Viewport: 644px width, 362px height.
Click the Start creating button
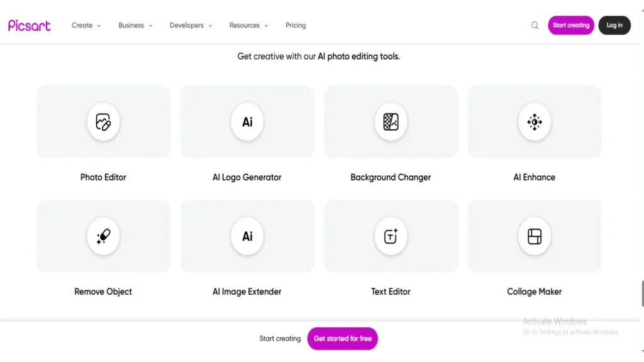[571, 25]
